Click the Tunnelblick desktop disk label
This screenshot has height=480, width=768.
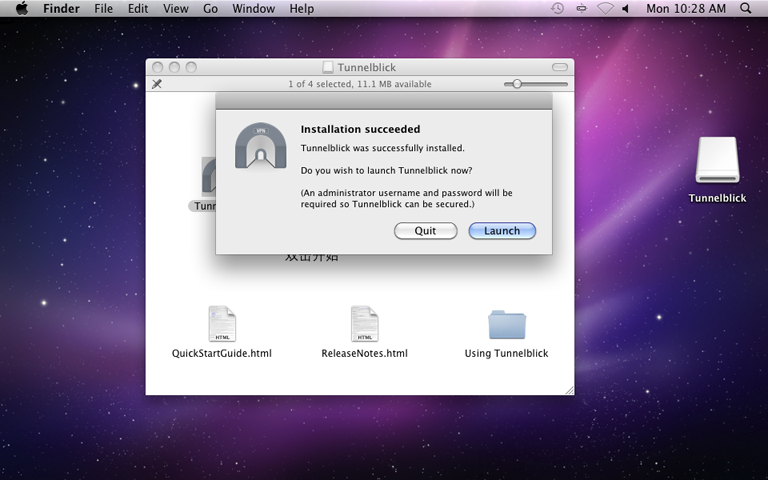click(718, 198)
